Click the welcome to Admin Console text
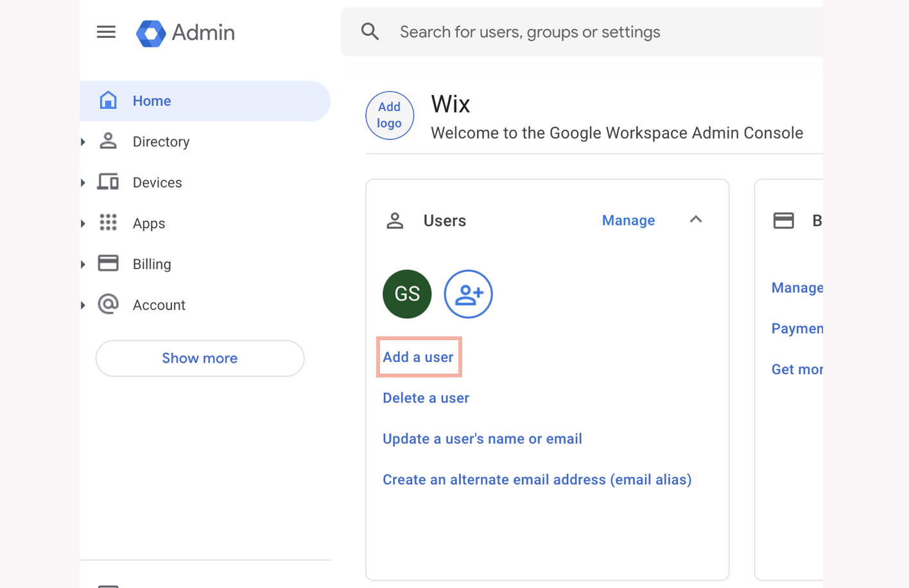This screenshot has height=588, width=909. click(617, 133)
